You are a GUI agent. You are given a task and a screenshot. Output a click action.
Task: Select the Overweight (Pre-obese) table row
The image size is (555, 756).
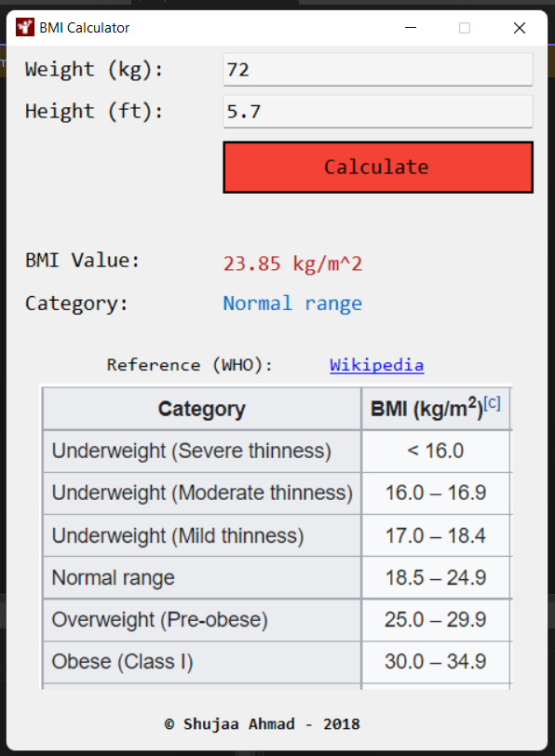201,620
